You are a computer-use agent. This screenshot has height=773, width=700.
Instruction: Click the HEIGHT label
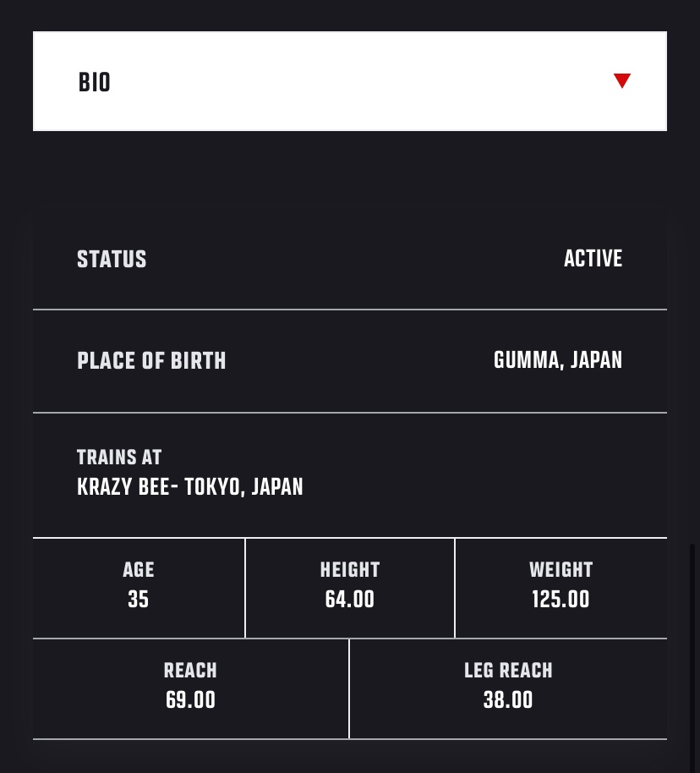(350, 570)
